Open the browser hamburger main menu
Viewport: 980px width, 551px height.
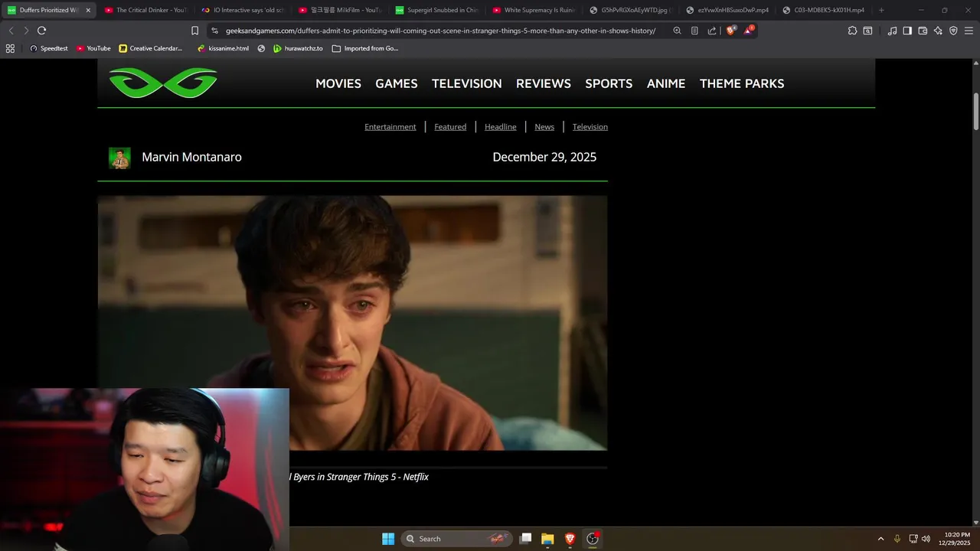969,31
